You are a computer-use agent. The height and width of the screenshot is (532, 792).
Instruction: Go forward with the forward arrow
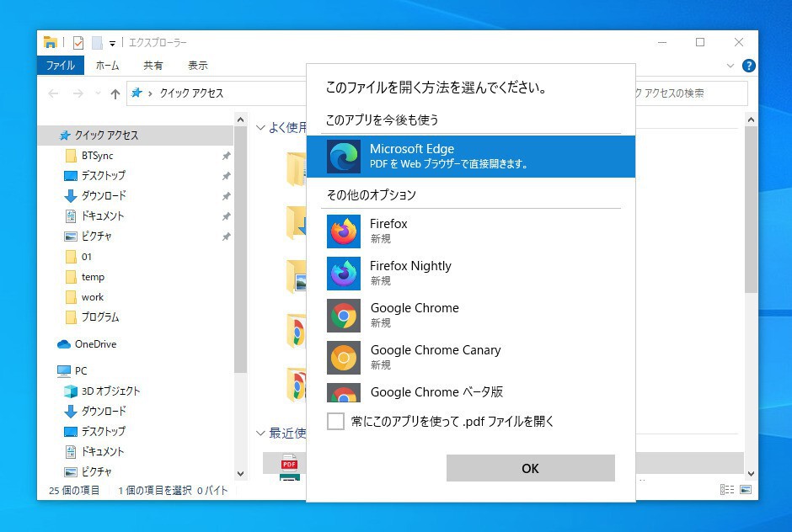click(78, 93)
